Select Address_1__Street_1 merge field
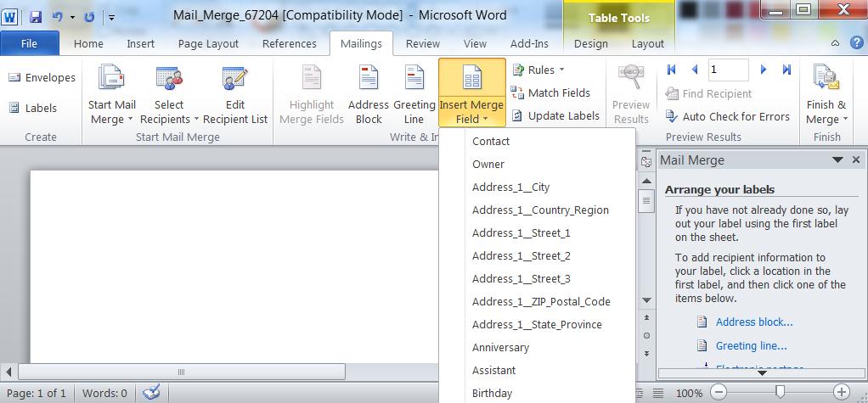This screenshot has width=868, height=403. (x=537, y=233)
